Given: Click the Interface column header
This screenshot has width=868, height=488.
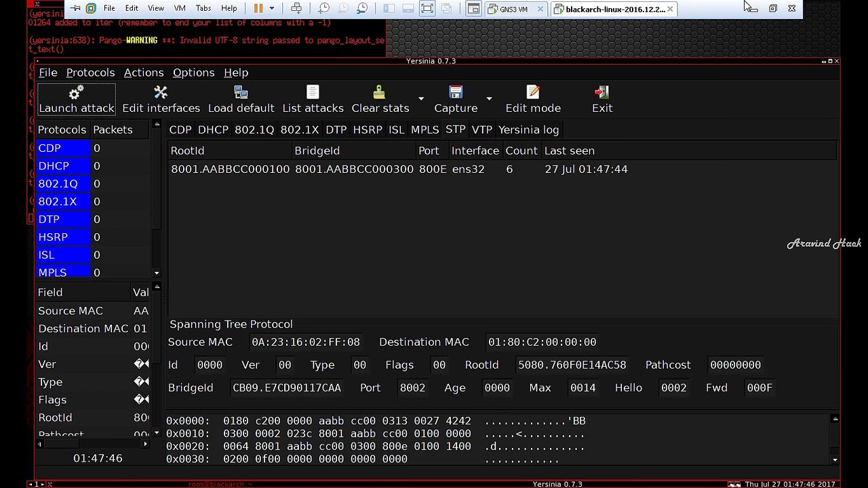Looking at the screenshot, I should pos(475,150).
